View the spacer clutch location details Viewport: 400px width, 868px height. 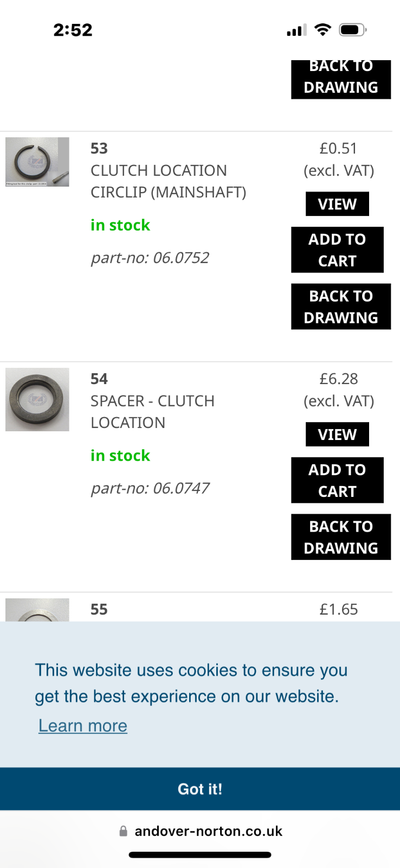pos(337,435)
